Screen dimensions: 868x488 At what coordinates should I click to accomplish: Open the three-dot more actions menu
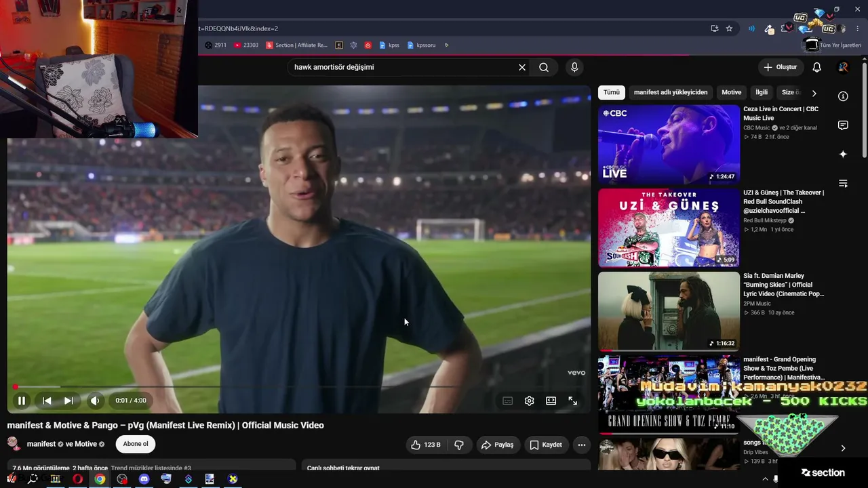tap(581, 445)
